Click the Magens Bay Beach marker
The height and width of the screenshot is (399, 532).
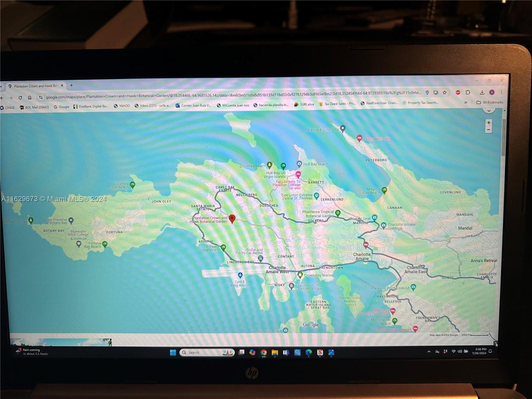pyautogui.click(x=384, y=190)
